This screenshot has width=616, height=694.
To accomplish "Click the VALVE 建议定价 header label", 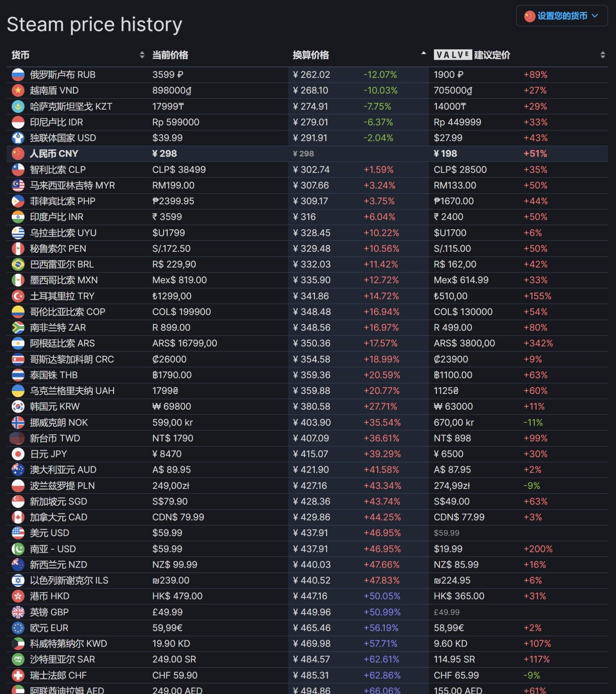I will [x=472, y=55].
